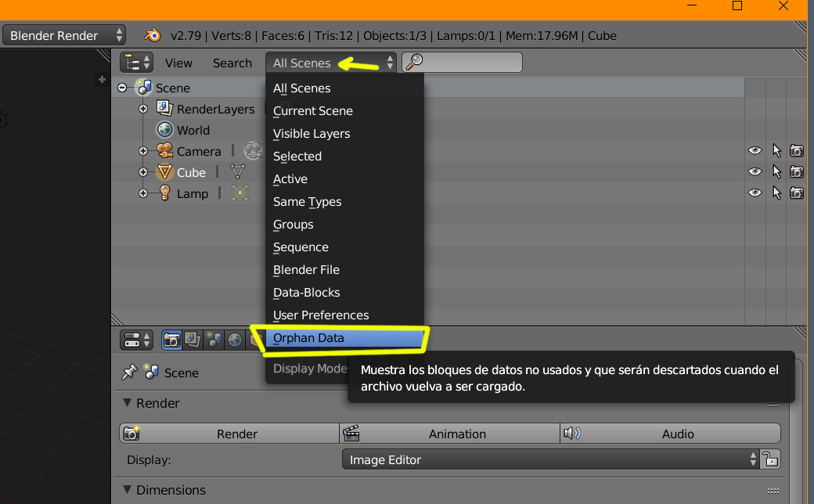Screen dimensions: 814x504
Task: Toggle Lamp viewport visibility eye
Action: (755, 193)
